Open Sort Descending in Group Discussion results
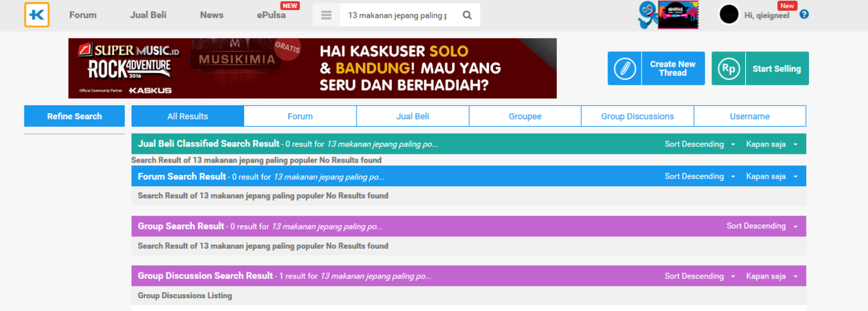The height and width of the screenshot is (311, 868). [x=701, y=276]
